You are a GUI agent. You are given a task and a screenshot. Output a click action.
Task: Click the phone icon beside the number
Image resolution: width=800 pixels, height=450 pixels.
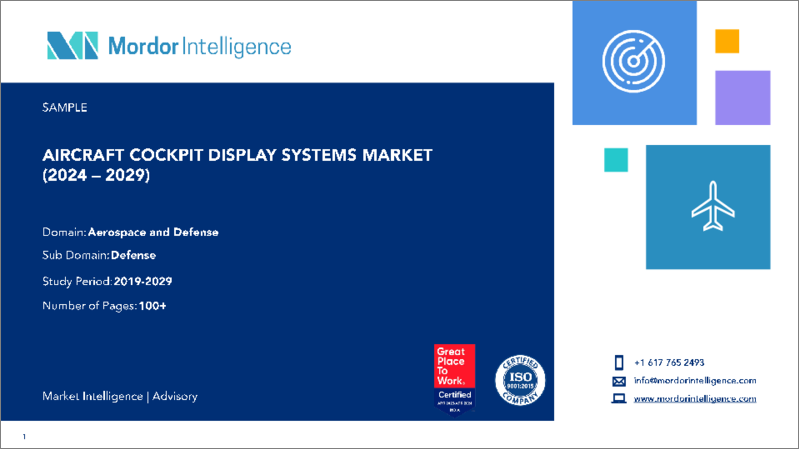(x=619, y=363)
